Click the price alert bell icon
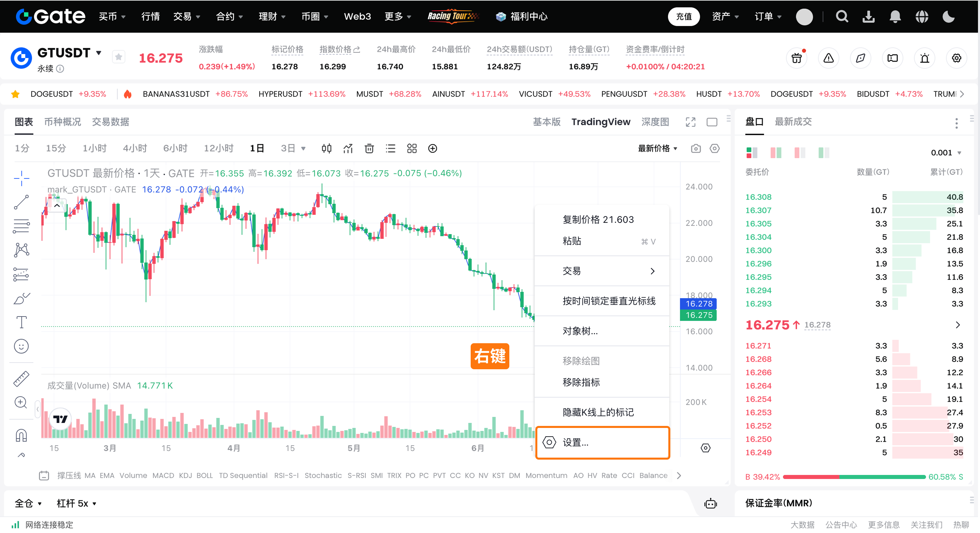This screenshot has width=980, height=533. click(x=924, y=58)
